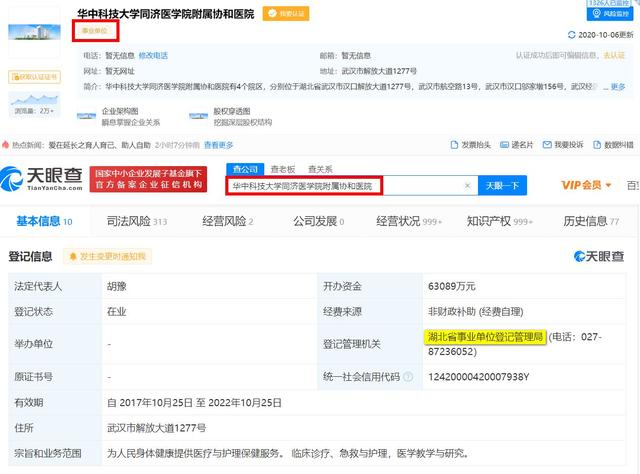Click the 发票抬头 invoice icon

[x=454, y=145]
